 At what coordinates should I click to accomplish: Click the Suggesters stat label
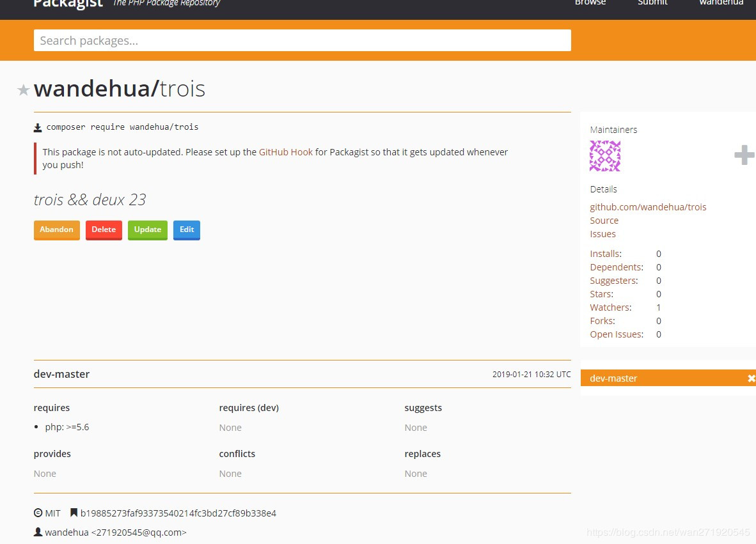tap(614, 281)
